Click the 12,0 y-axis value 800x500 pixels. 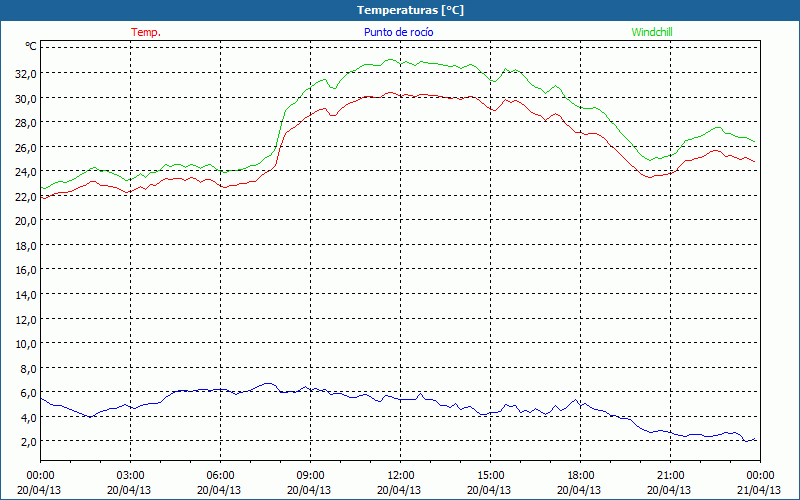(27, 320)
